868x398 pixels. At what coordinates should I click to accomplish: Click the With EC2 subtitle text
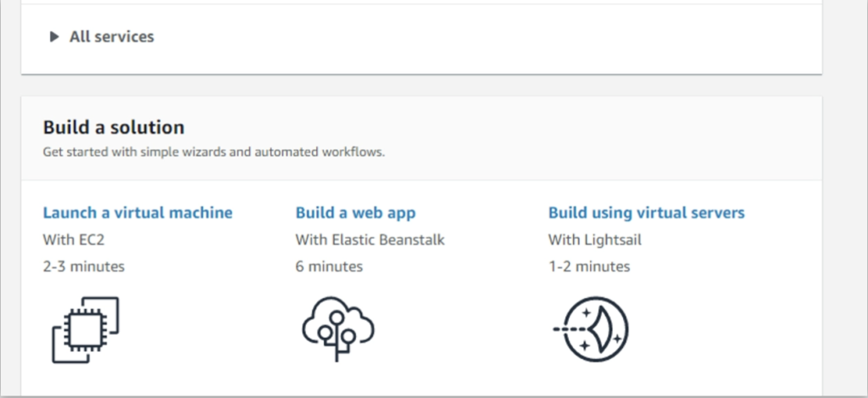coord(74,240)
